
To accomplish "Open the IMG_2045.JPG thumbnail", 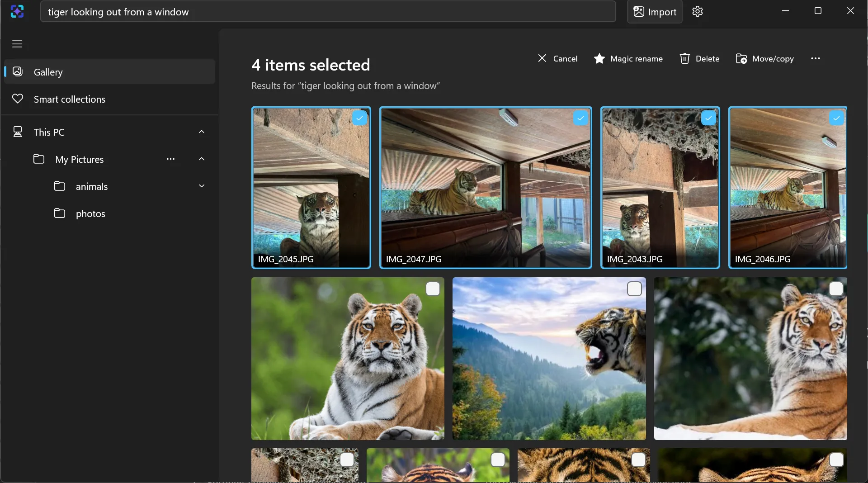I will click(311, 188).
